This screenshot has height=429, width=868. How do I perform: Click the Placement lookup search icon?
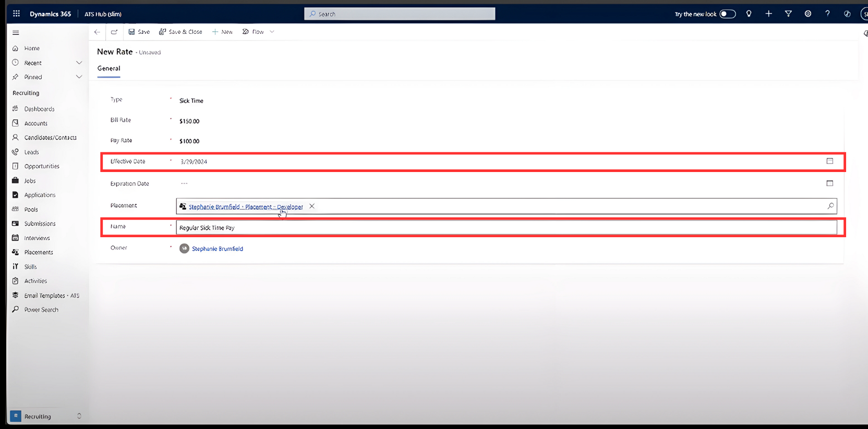point(830,206)
